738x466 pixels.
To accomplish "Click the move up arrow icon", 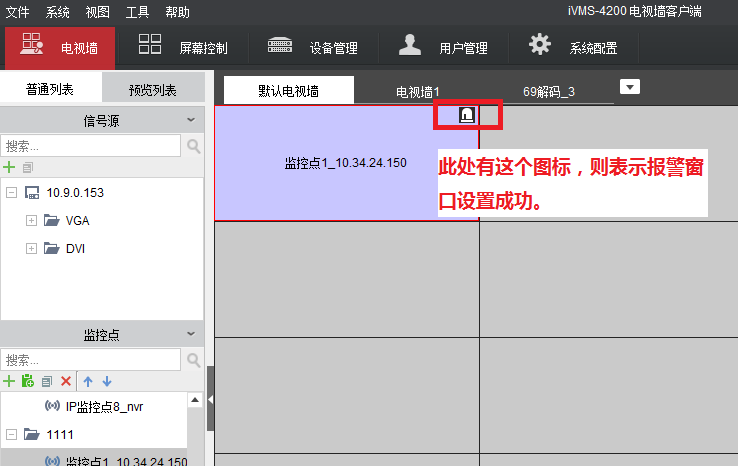I will [88, 381].
